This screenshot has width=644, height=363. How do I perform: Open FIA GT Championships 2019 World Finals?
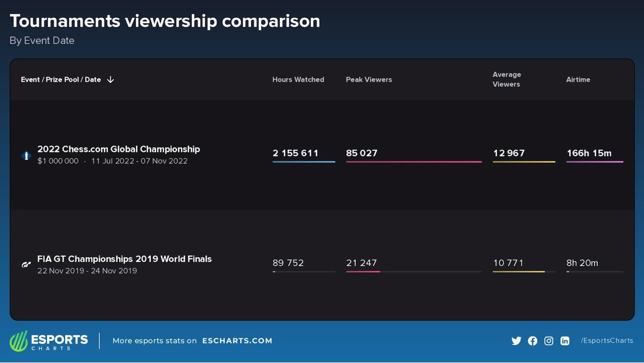coord(124,259)
